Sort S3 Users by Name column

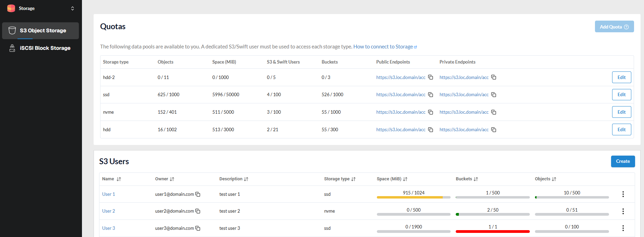[x=119, y=179]
